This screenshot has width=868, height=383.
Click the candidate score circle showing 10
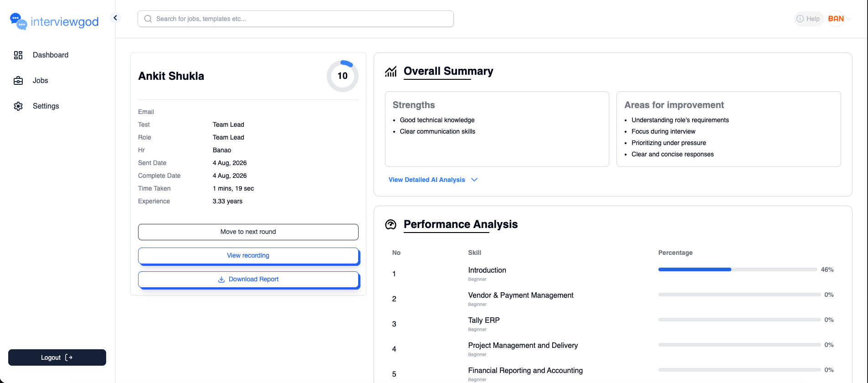coord(343,76)
